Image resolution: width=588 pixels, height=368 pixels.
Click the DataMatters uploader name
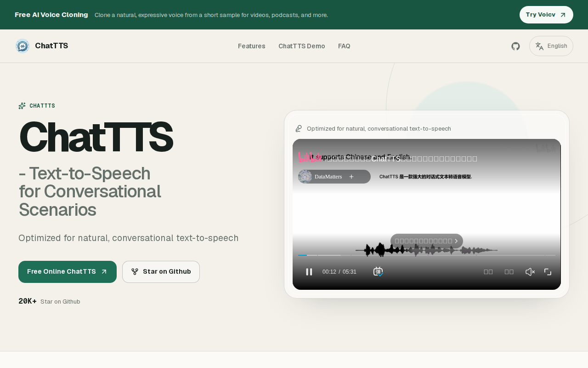[328, 177]
